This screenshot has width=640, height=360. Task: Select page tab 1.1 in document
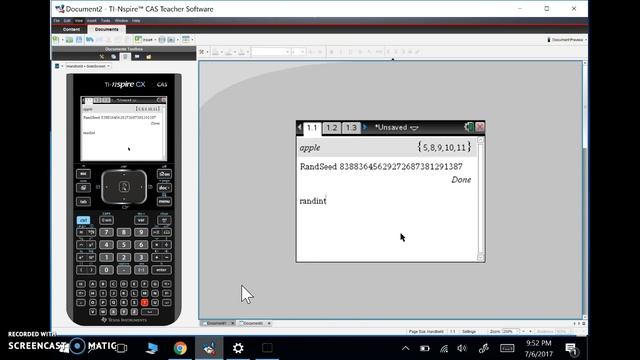click(312, 128)
